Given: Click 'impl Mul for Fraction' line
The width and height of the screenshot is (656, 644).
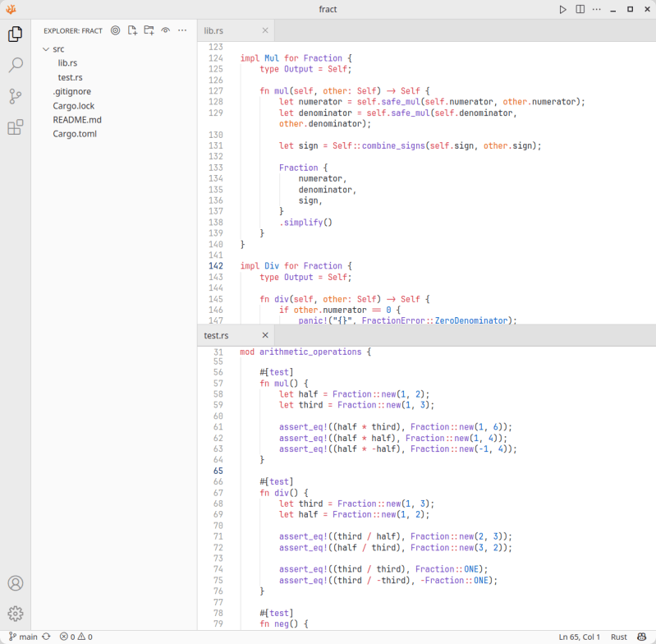Looking at the screenshot, I should point(296,58).
